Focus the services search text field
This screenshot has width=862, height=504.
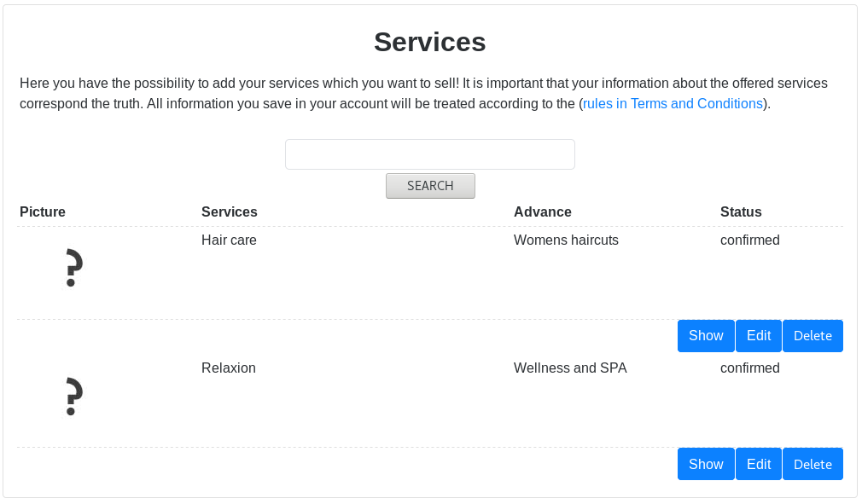(429, 154)
